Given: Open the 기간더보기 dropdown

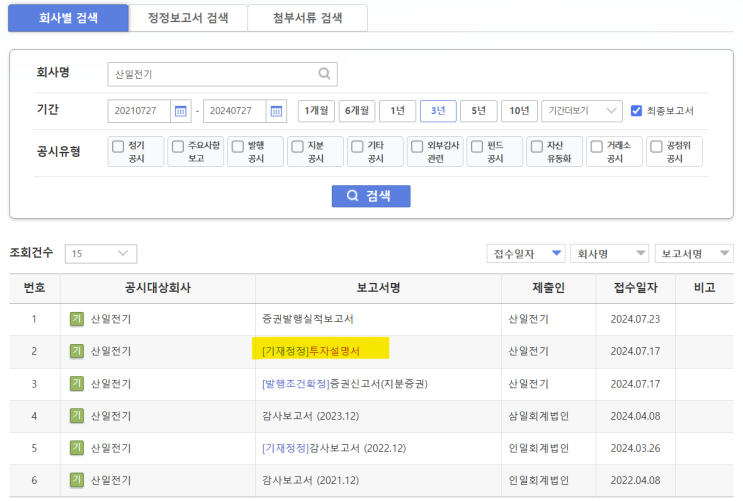Looking at the screenshot, I should point(582,111).
